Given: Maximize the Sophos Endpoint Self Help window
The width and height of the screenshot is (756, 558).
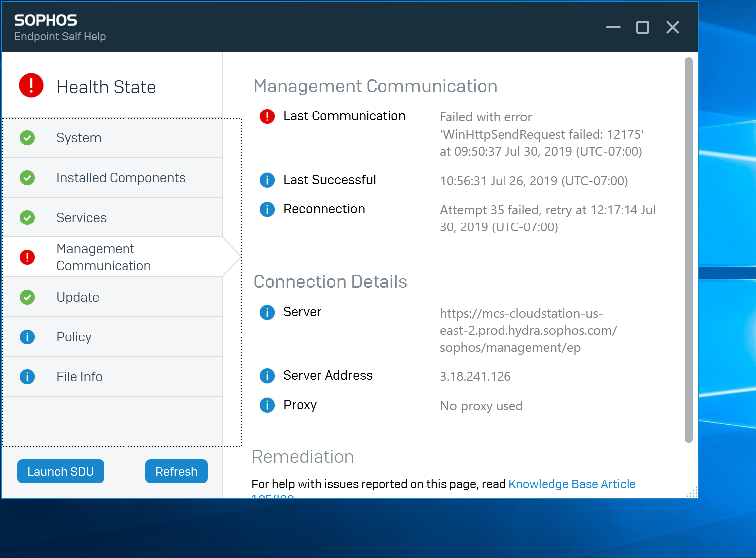Looking at the screenshot, I should tap(643, 27).
